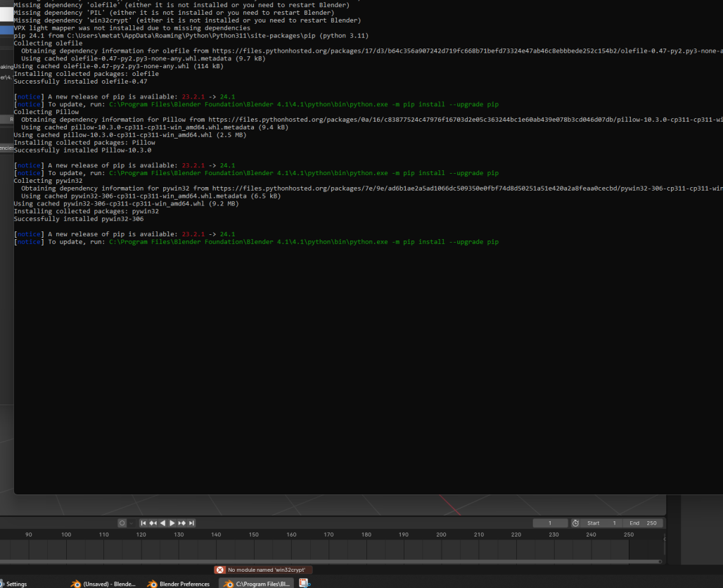Enable auto keyframe recording
The width and height of the screenshot is (723, 588).
pyautogui.click(x=122, y=523)
